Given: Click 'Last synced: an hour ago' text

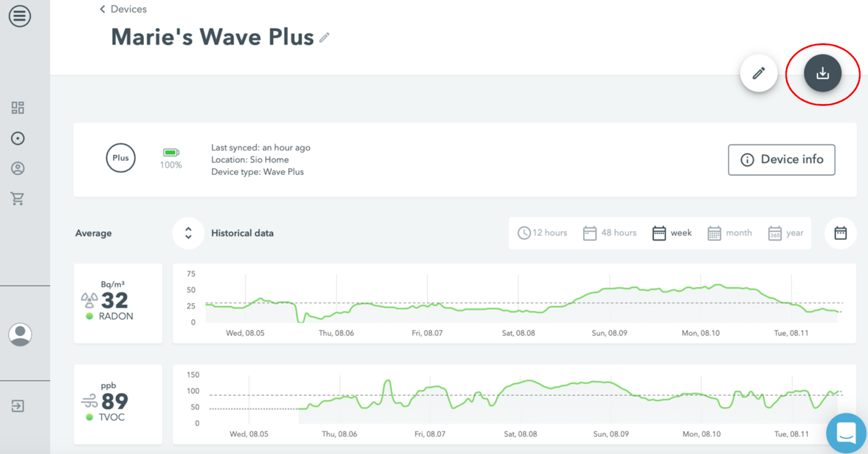Looking at the screenshot, I should click(261, 148).
